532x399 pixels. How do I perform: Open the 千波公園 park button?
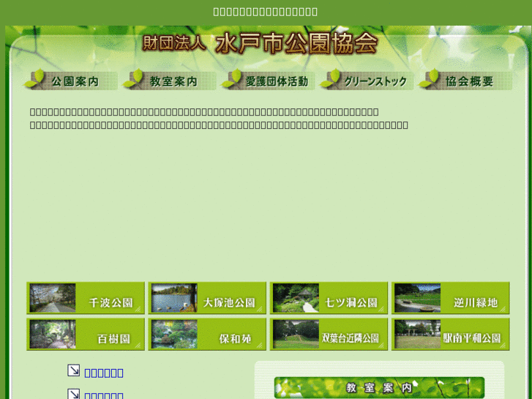pos(86,298)
